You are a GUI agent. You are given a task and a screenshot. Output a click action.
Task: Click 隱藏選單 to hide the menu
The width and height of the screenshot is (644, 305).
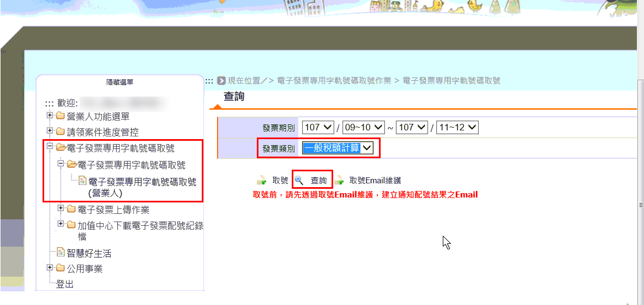coord(120,82)
